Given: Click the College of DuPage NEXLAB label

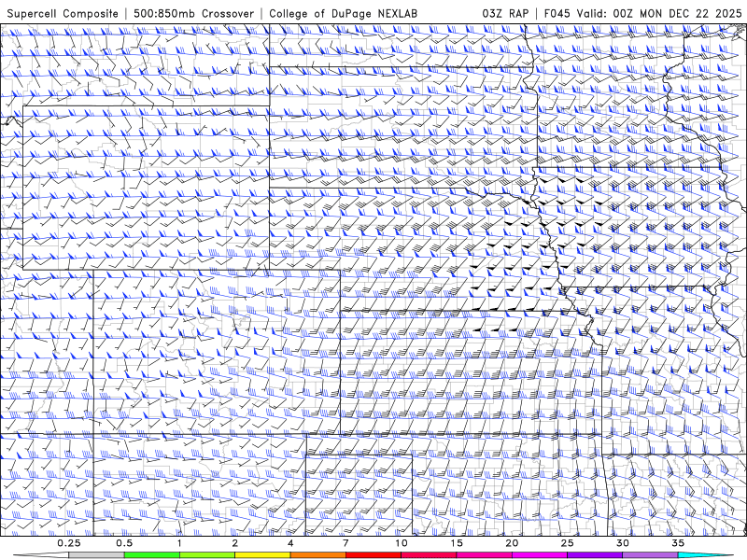Looking at the screenshot, I should (343, 13).
